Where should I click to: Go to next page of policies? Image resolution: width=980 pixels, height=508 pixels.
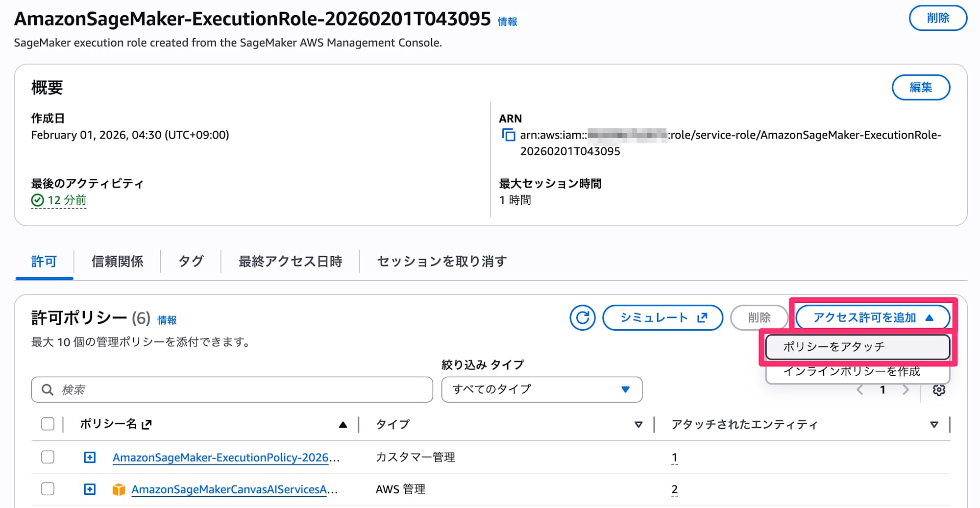click(906, 390)
